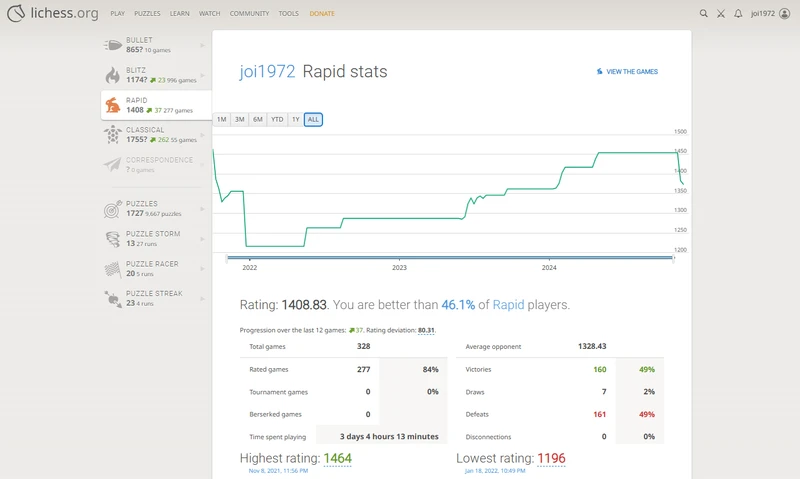Click the Classical turtle icon
Screen dimensions: 800x479
pyautogui.click(x=113, y=134)
